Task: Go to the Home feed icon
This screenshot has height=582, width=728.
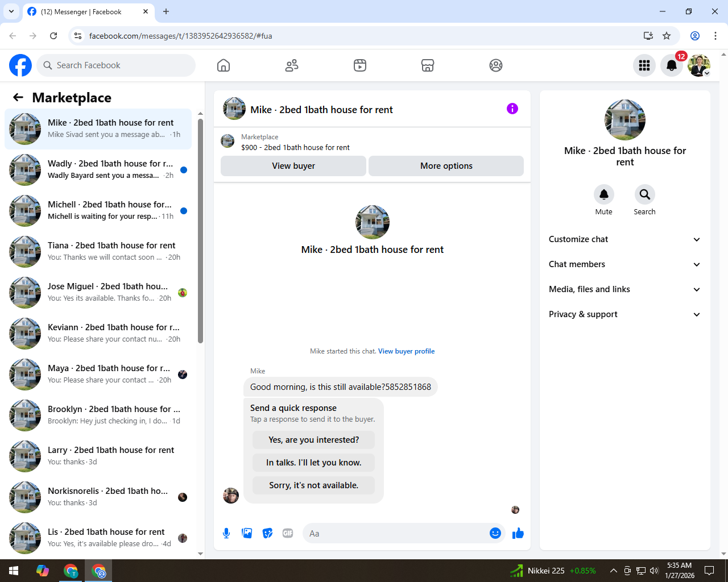Action: point(224,65)
